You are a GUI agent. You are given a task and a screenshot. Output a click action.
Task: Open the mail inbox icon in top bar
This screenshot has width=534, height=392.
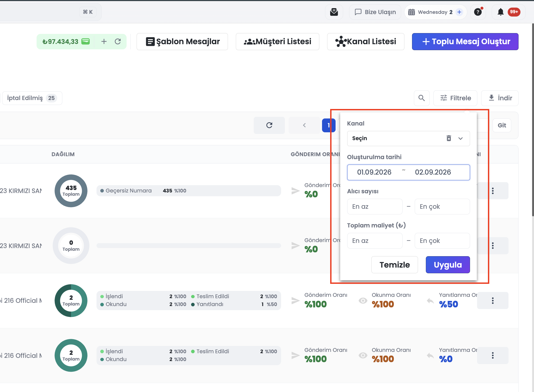tap(334, 12)
